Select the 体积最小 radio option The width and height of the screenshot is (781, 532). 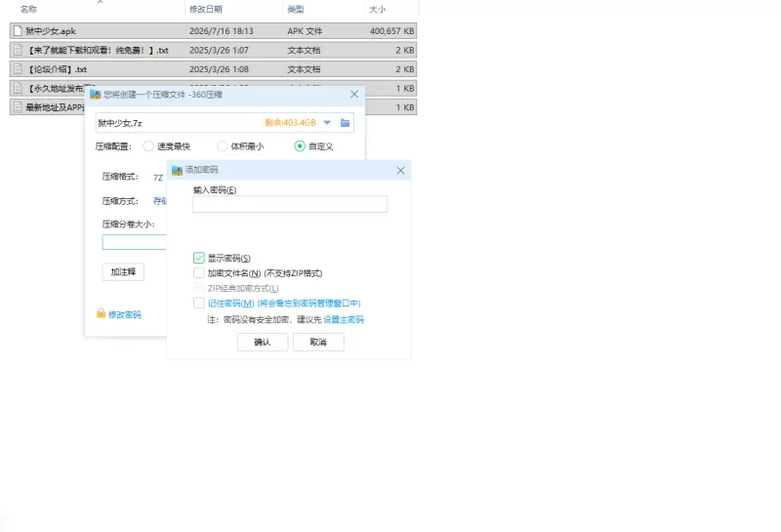(x=223, y=146)
